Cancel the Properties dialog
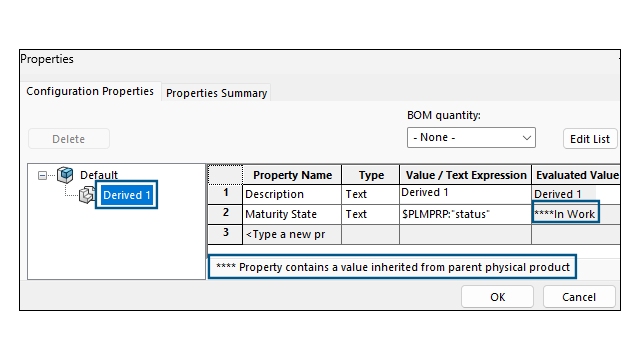 [x=579, y=297]
